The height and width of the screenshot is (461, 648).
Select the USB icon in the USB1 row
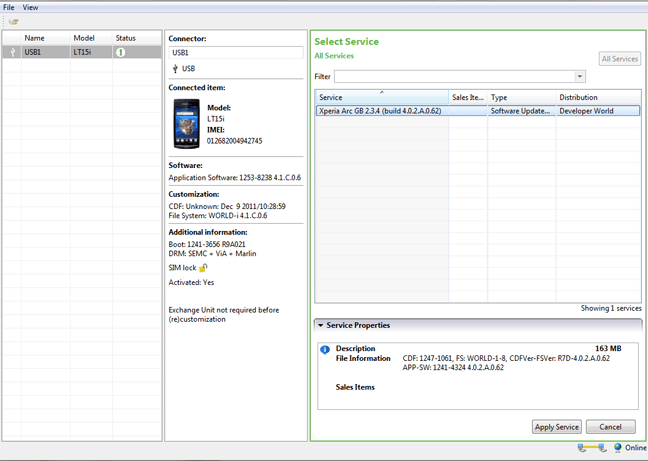pyautogui.click(x=13, y=52)
